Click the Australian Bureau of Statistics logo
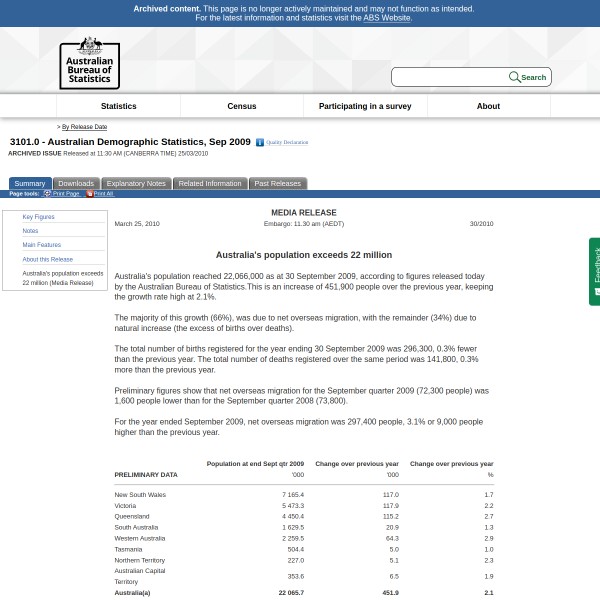 89,62
